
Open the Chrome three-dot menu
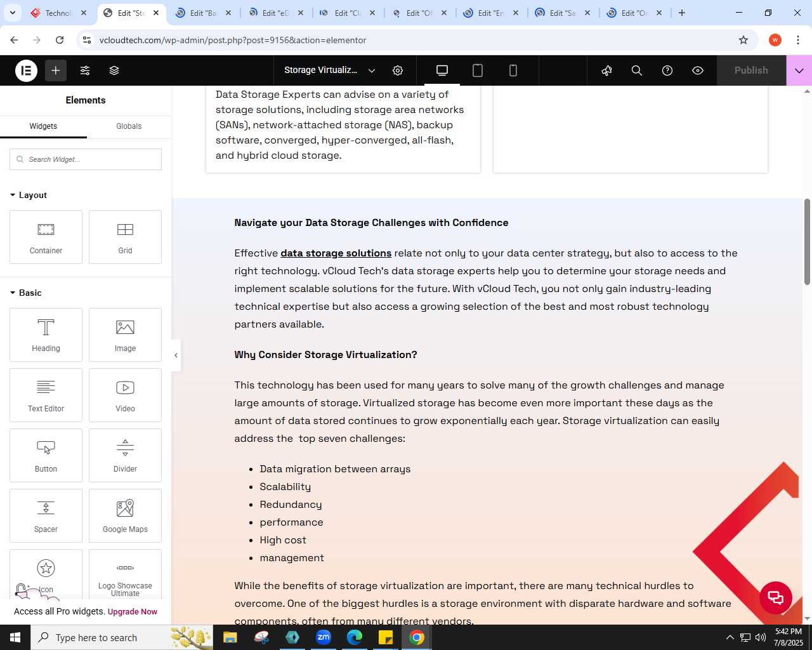tap(797, 40)
